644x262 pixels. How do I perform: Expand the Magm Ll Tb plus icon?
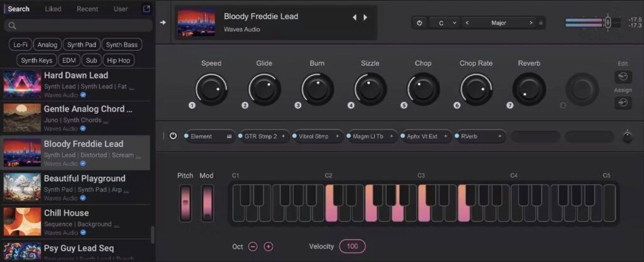point(392,136)
